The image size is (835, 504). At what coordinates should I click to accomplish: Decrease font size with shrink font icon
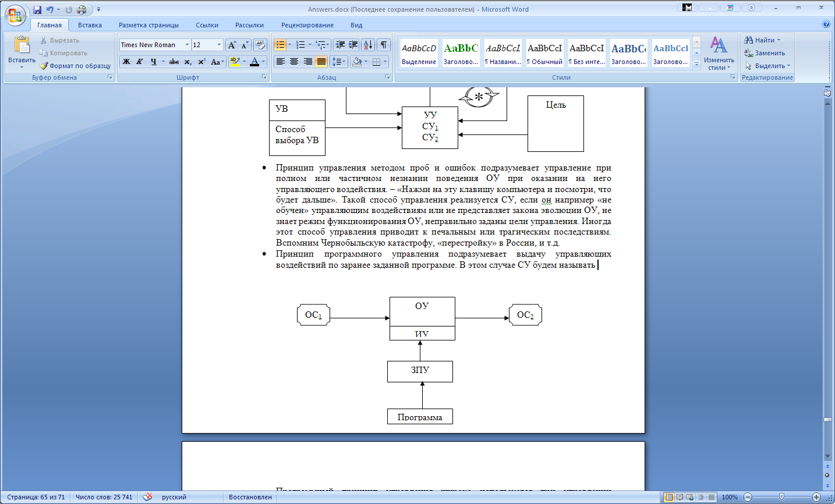(245, 45)
